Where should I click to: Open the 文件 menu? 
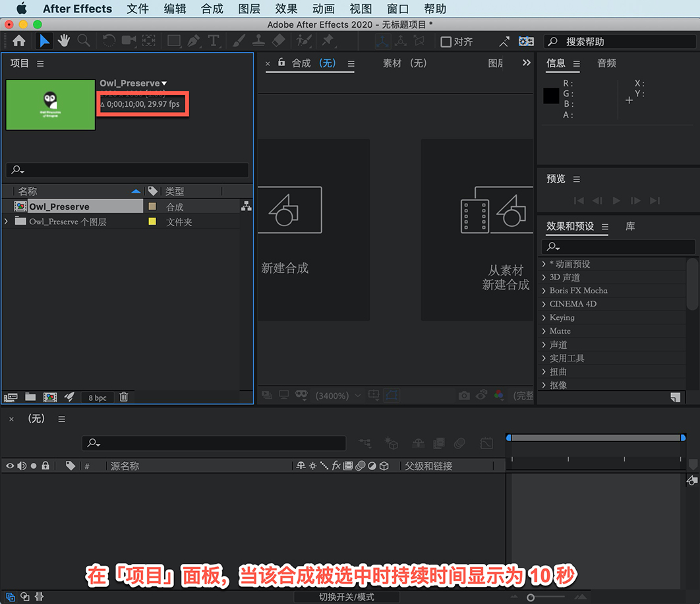[x=138, y=9]
